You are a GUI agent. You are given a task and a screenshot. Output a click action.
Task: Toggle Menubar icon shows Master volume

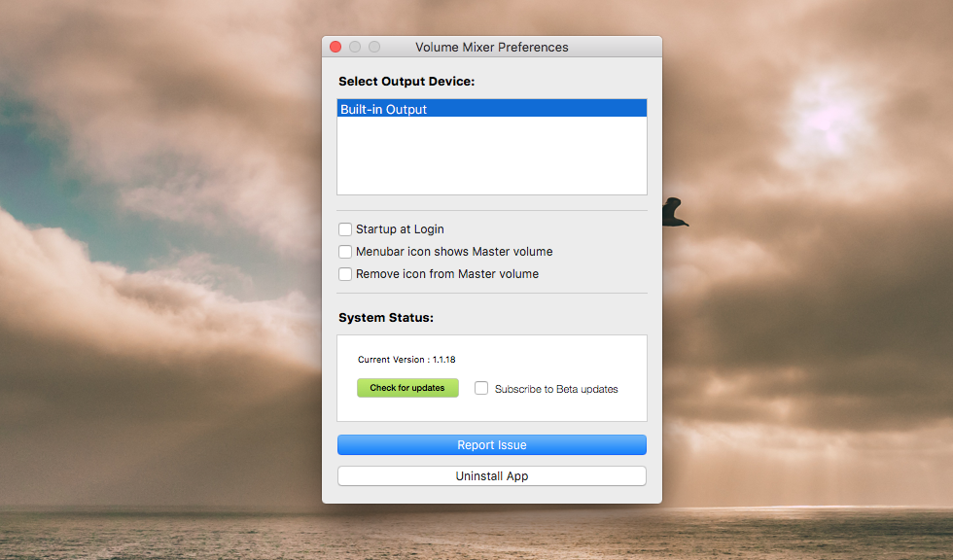[x=345, y=252]
